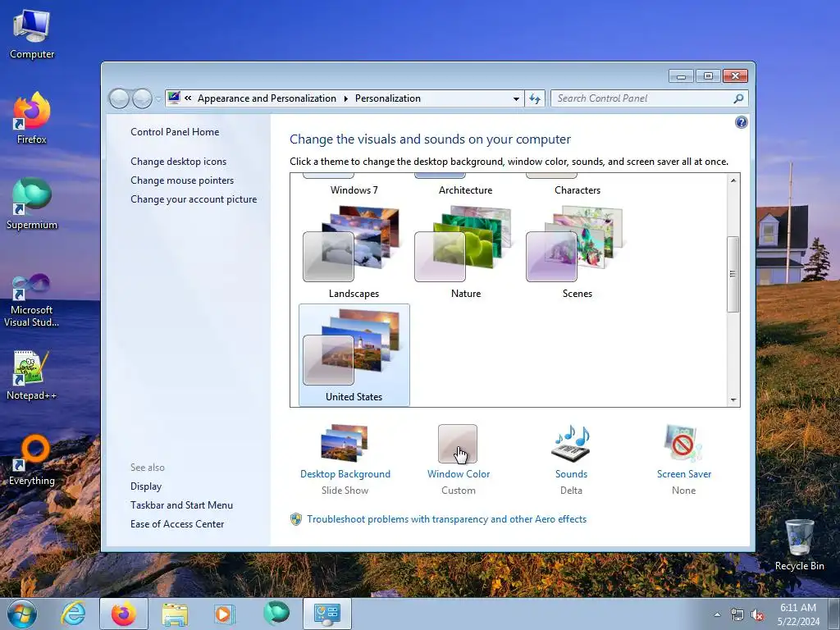Switch to Firefox in the taskbar

pos(124,614)
